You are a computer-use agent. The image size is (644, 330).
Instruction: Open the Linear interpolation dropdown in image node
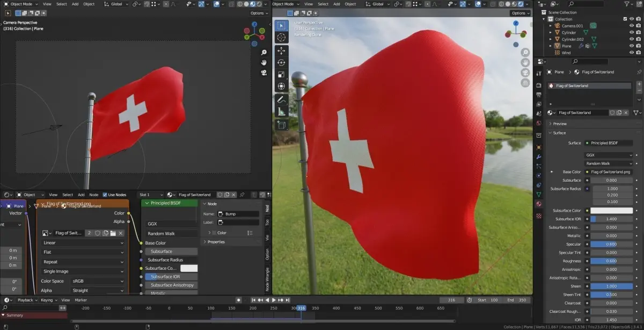83,243
